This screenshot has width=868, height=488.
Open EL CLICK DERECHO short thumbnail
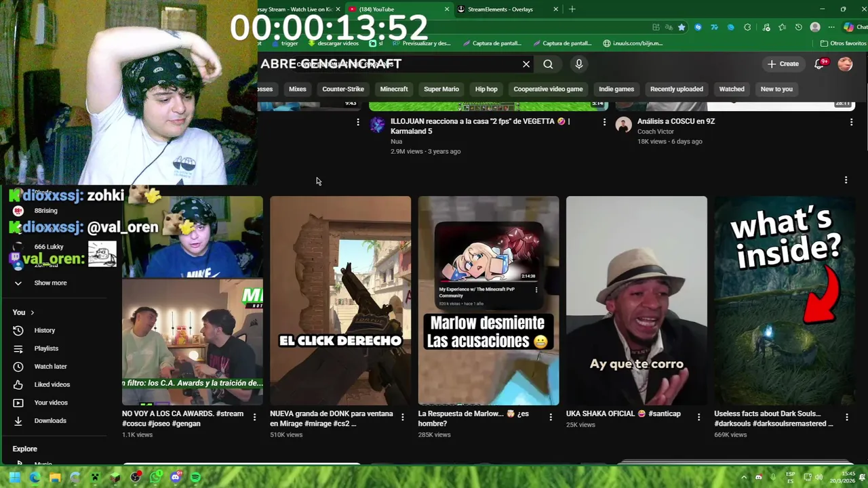[340, 301]
